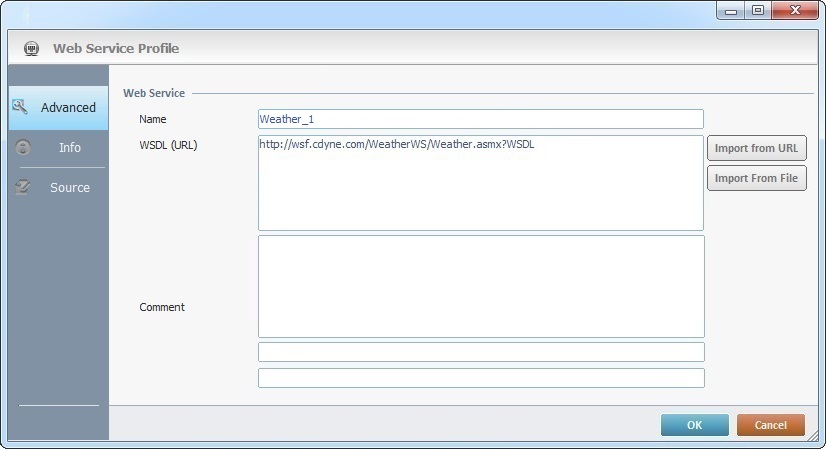Maximize the Web Service Profile window
The width and height of the screenshot is (826, 449).
tap(757, 10)
